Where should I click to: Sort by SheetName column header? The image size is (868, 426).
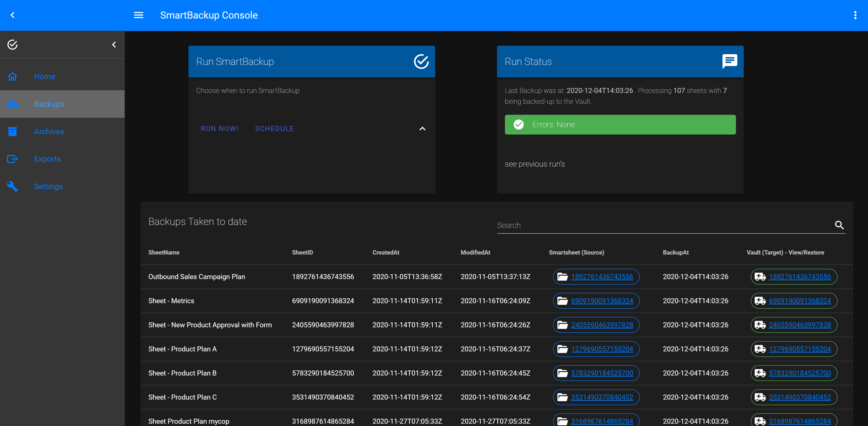click(x=164, y=252)
